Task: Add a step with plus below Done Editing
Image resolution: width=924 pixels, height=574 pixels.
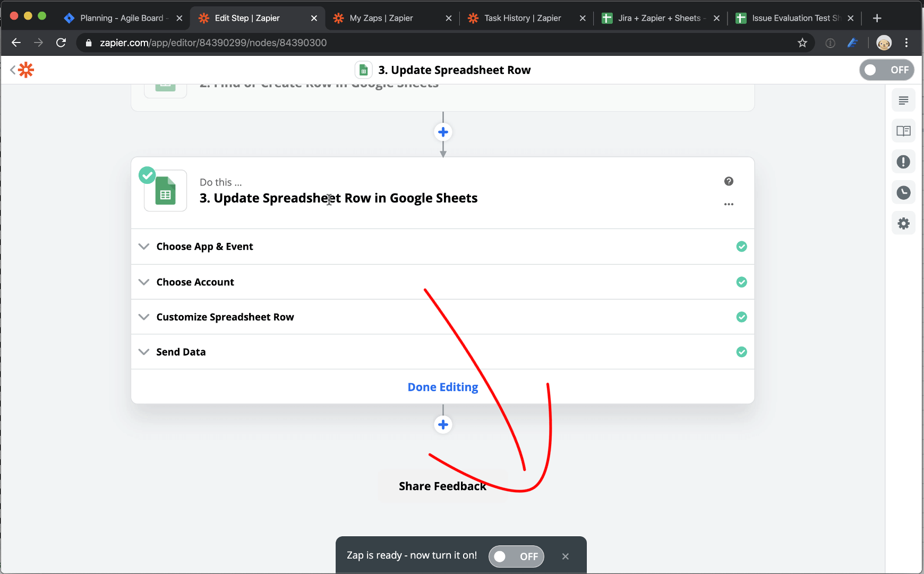Action: coord(443,425)
